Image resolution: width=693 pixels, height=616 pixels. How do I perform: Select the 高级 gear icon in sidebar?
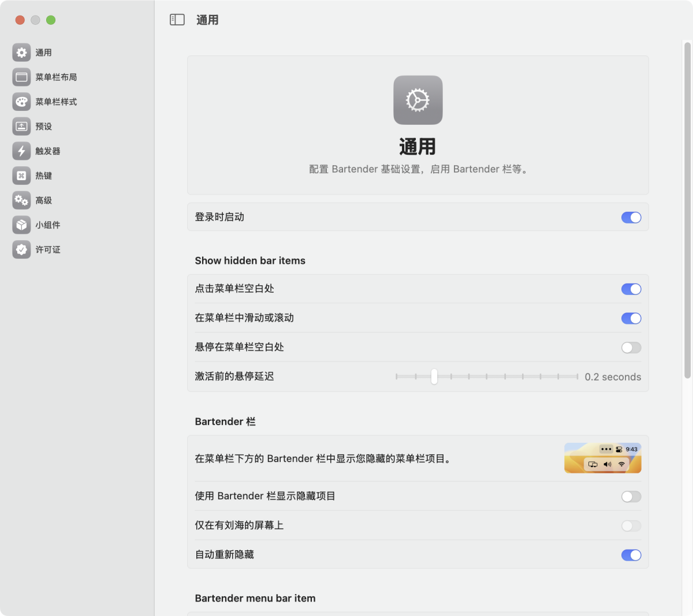pos(21,200)
